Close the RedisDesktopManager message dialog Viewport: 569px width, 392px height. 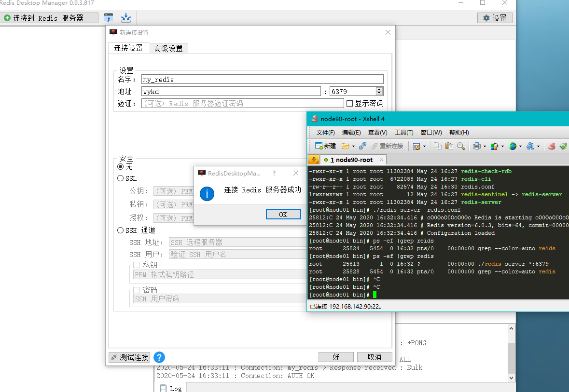[x=296, y=173]
